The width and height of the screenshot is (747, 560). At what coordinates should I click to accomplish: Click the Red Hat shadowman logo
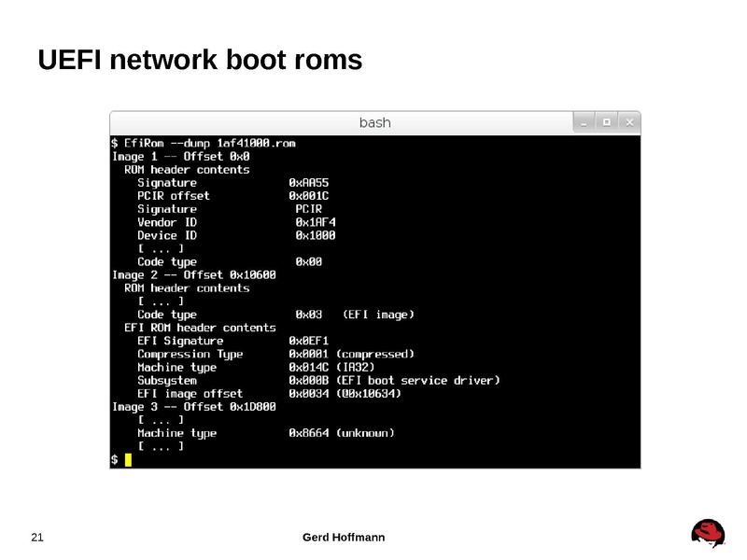coord(710,533)
